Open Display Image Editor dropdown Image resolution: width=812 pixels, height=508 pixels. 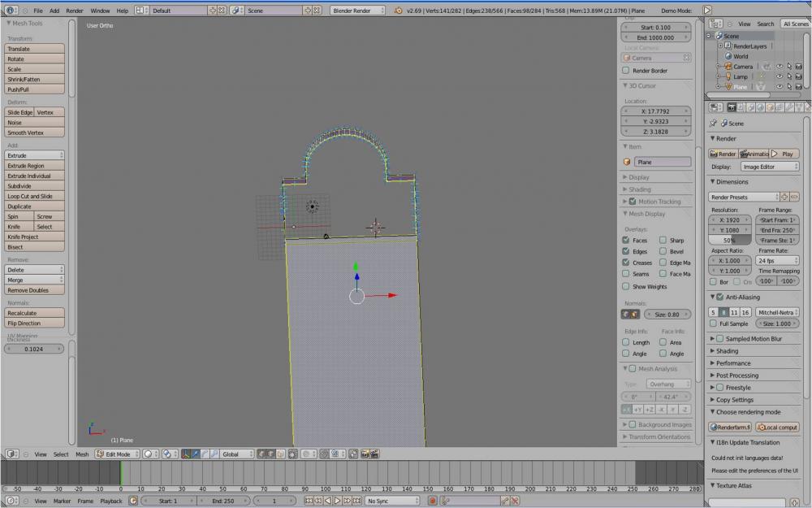(x=769, y=167)
